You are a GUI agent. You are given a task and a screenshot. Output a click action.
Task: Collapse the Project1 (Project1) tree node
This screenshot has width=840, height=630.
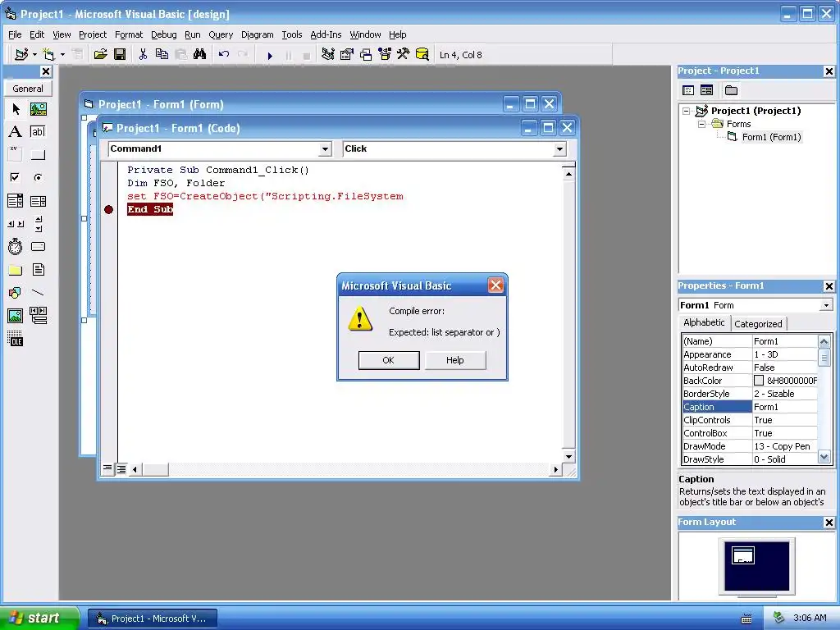[687, 111]
